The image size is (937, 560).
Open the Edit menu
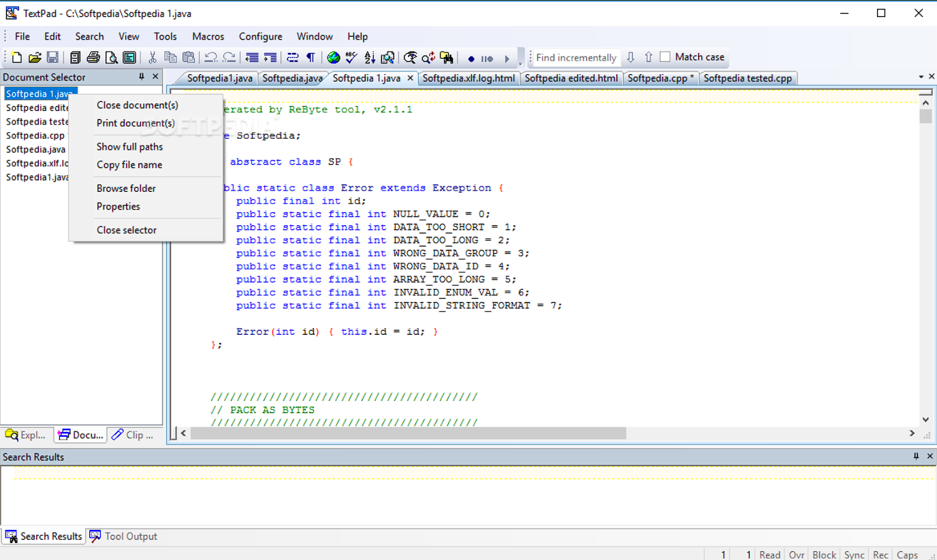point(52,37)
